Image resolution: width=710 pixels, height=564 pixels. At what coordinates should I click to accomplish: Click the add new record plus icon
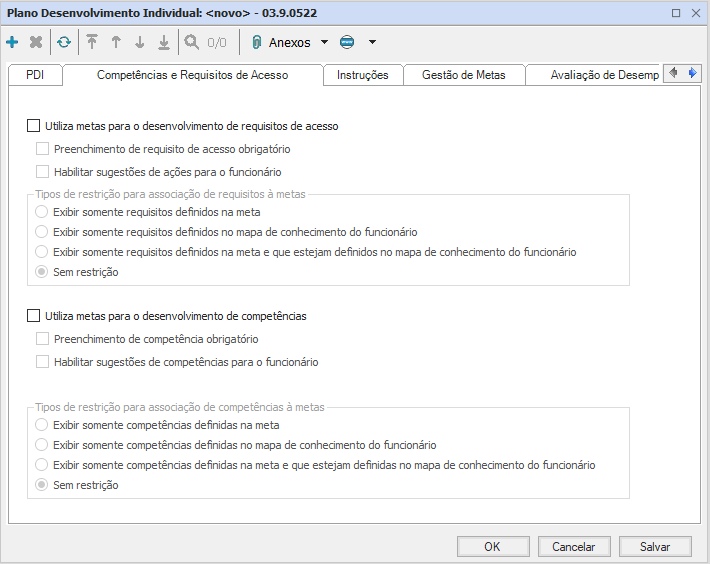click(12, 43)
